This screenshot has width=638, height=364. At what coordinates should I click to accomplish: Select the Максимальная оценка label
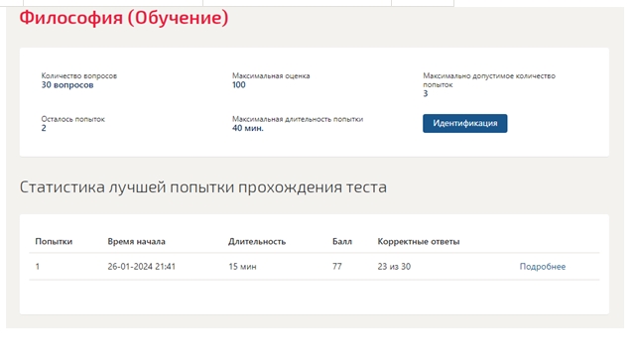click(271, 75)
